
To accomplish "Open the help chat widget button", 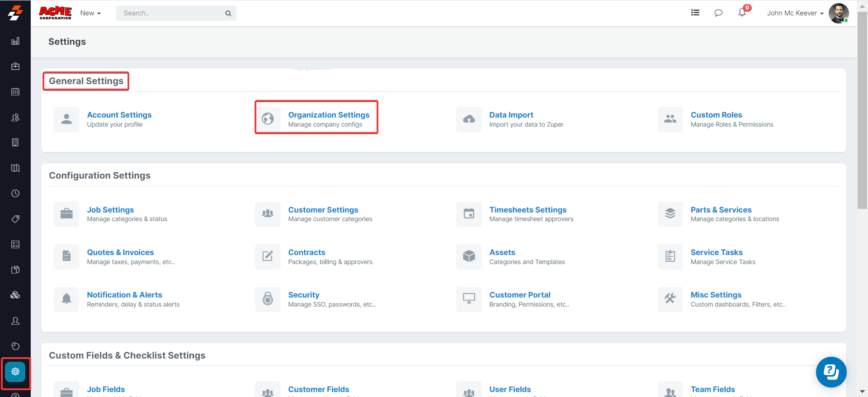I will 831,372.
